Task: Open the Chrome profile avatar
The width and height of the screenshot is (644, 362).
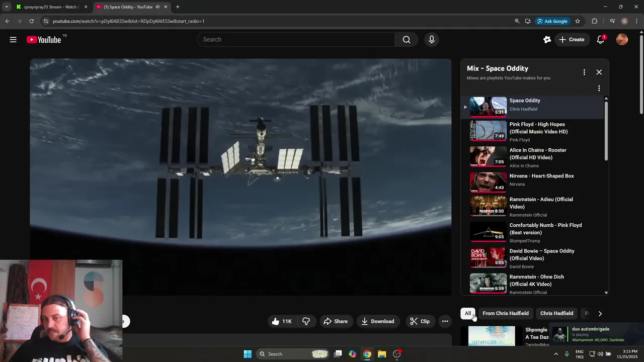Action: click(624, 21)
